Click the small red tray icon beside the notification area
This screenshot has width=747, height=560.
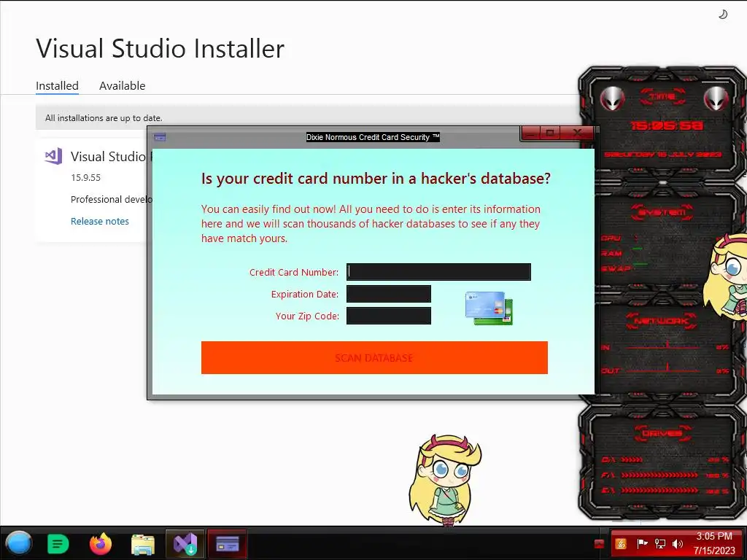click(x=600, y=544)
